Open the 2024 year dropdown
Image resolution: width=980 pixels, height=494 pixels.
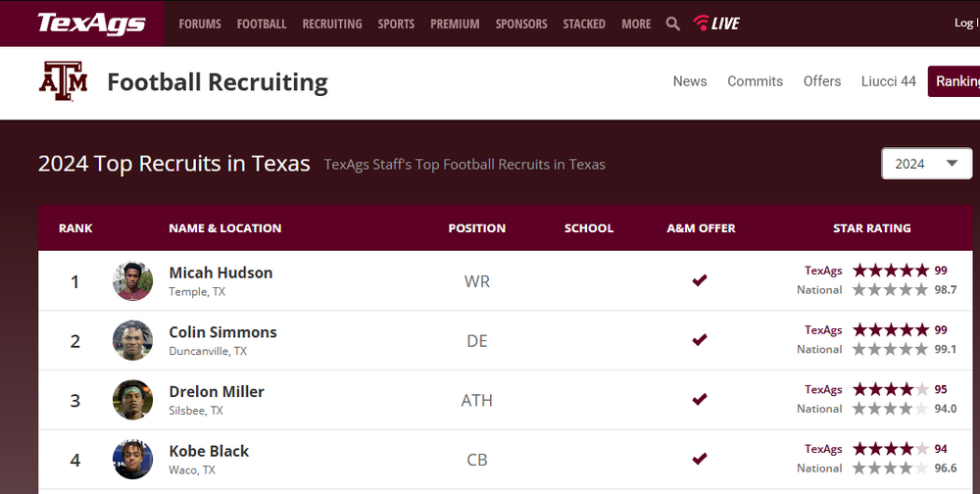[x=926, y=164]
